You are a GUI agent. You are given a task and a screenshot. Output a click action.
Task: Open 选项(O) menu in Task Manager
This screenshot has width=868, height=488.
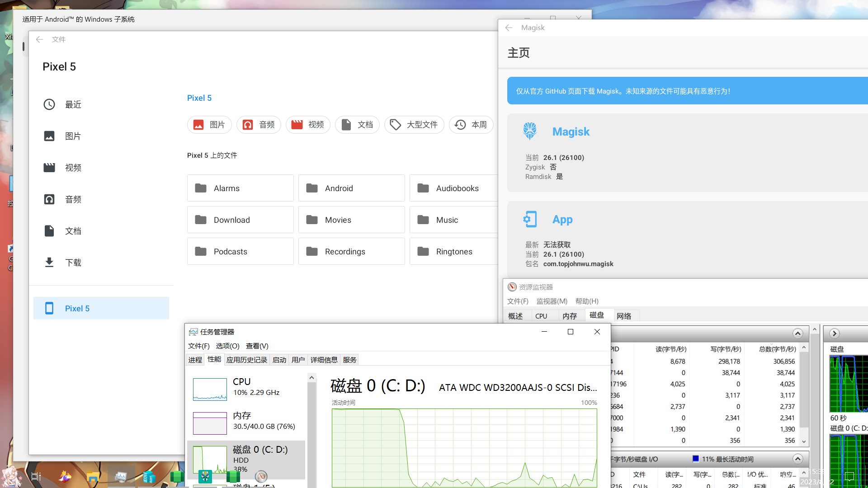coord(227,346)
